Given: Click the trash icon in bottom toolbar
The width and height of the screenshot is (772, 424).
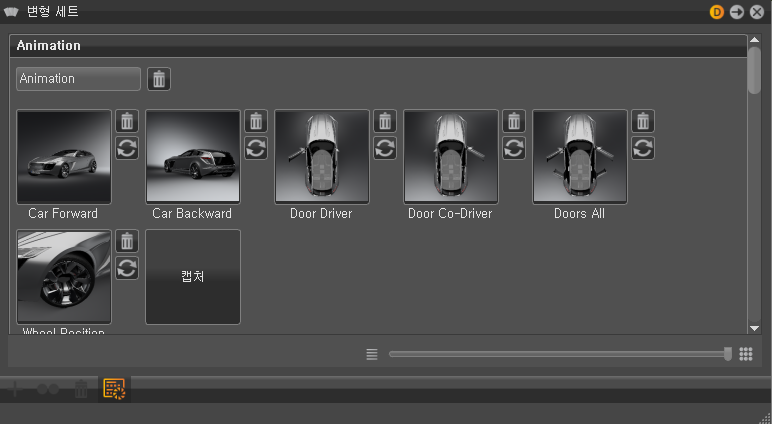Looking at the screenshot, I should pyautogui.click(x=81, y=389).
